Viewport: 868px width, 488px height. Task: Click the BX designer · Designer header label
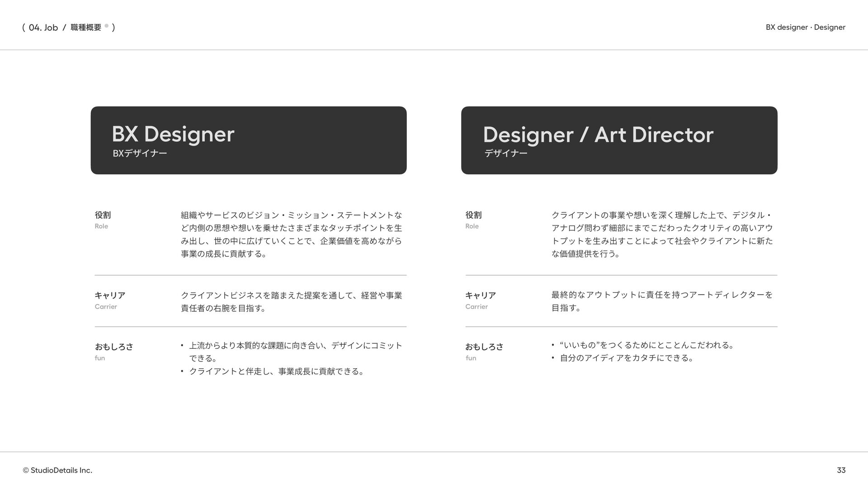coord(805,27)
